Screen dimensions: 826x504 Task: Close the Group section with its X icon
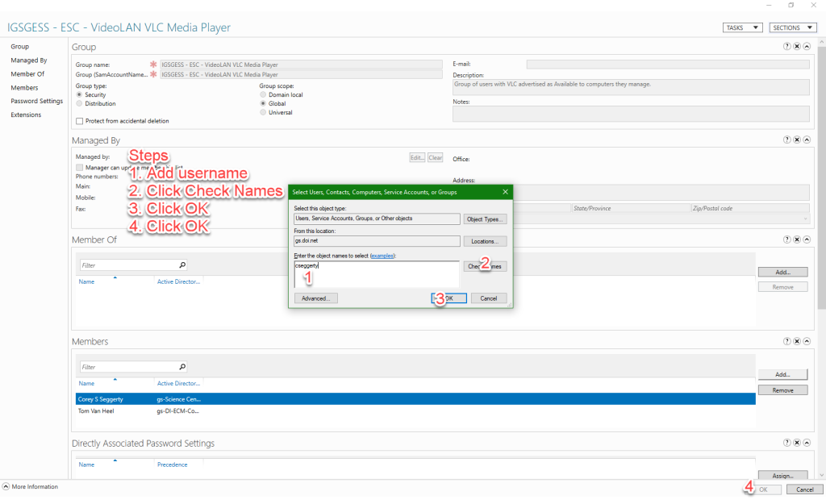(x=797, y=46)
